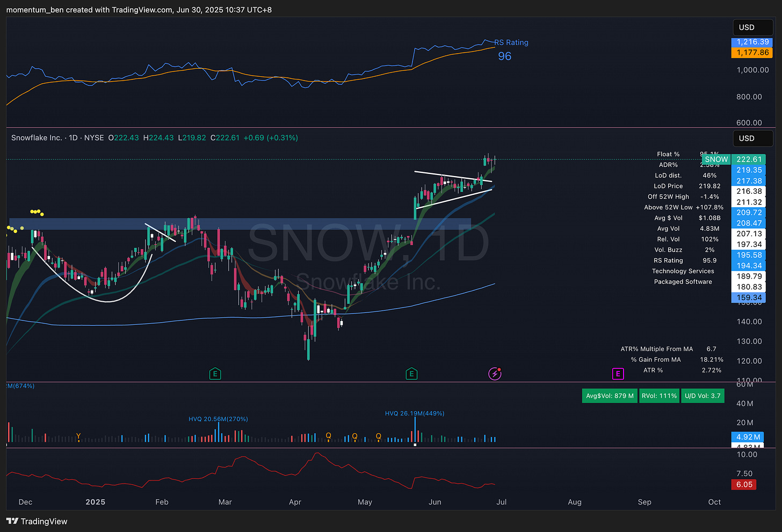The height and width of the screenshot is (532, 782).
Task: Click the RS Rating text in top pane
Action: click(511, 42)
